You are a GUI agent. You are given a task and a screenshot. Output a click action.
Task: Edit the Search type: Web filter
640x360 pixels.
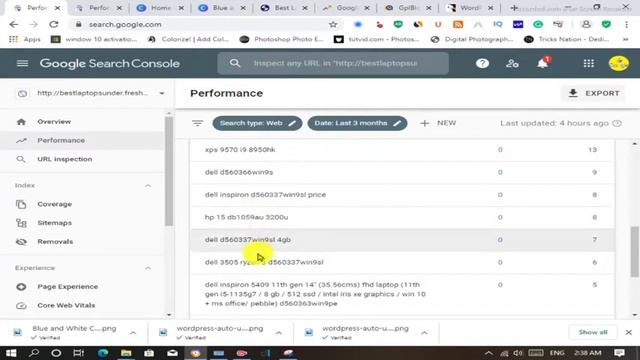pyautogui.click(x=257, y=123)
